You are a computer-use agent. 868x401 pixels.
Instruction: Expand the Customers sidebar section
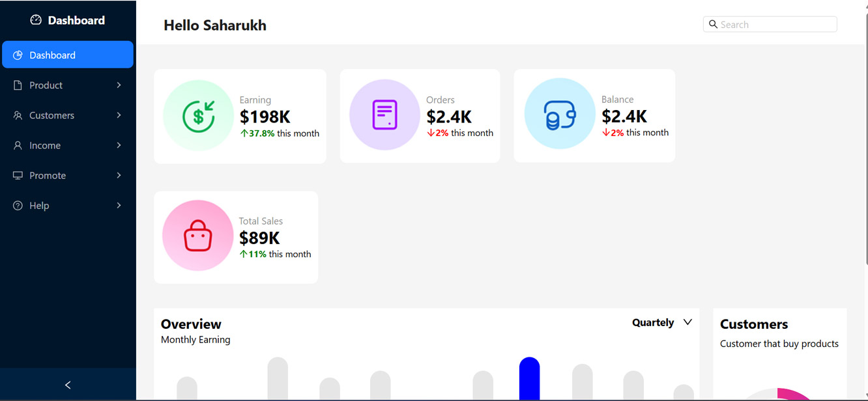tap(119, 115)
